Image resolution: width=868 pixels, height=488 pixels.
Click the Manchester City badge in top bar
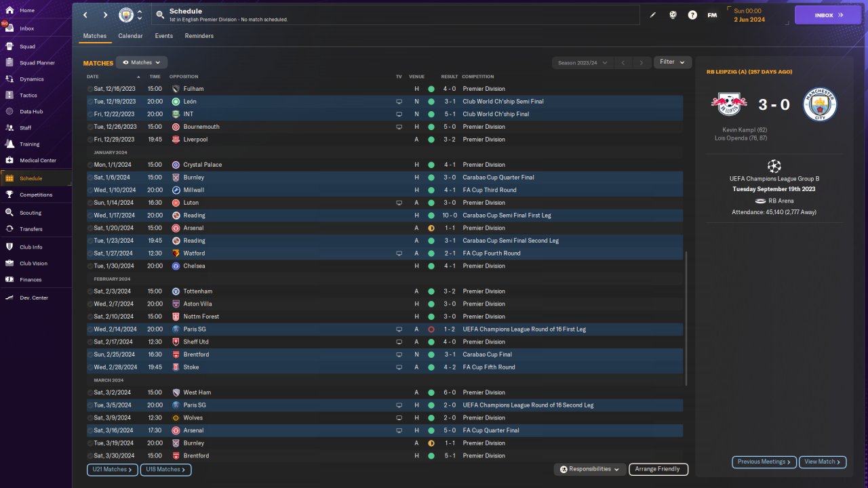tap(126, 15)
